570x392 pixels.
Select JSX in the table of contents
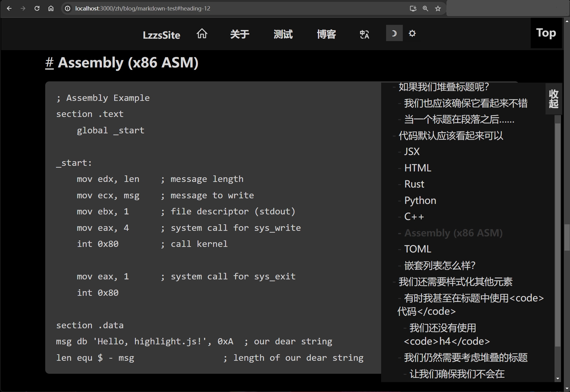pos(412,152)
